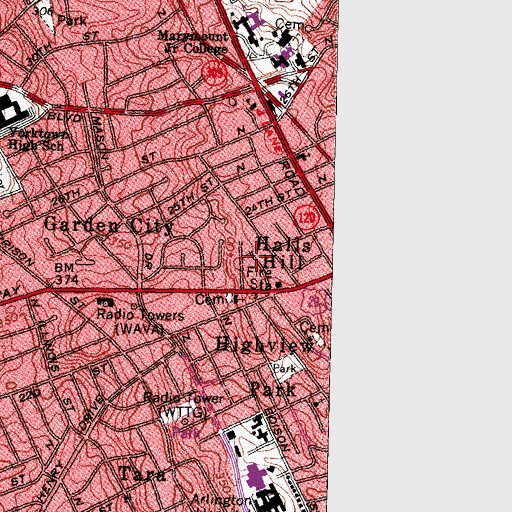The height and width of the screenshot is (512, 512).
Task: Click the Marymount Jr College label
Action: click(193, 42)
